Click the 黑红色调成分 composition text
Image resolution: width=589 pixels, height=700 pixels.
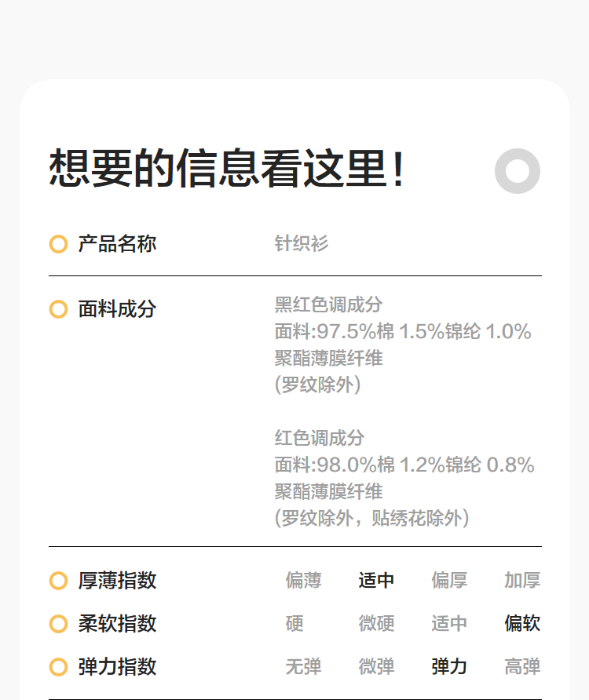pyautogui.click(x=328, y=304)
